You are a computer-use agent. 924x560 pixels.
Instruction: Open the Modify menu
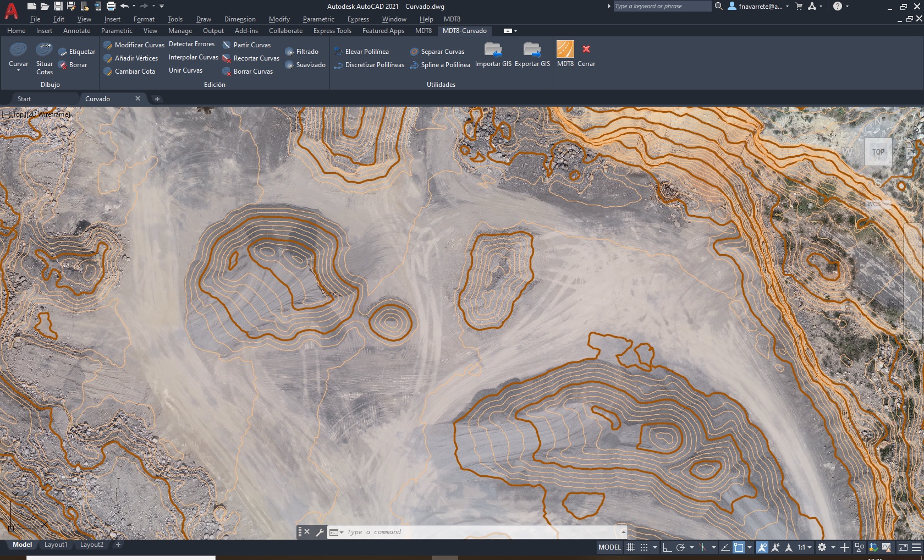point(279,19)
